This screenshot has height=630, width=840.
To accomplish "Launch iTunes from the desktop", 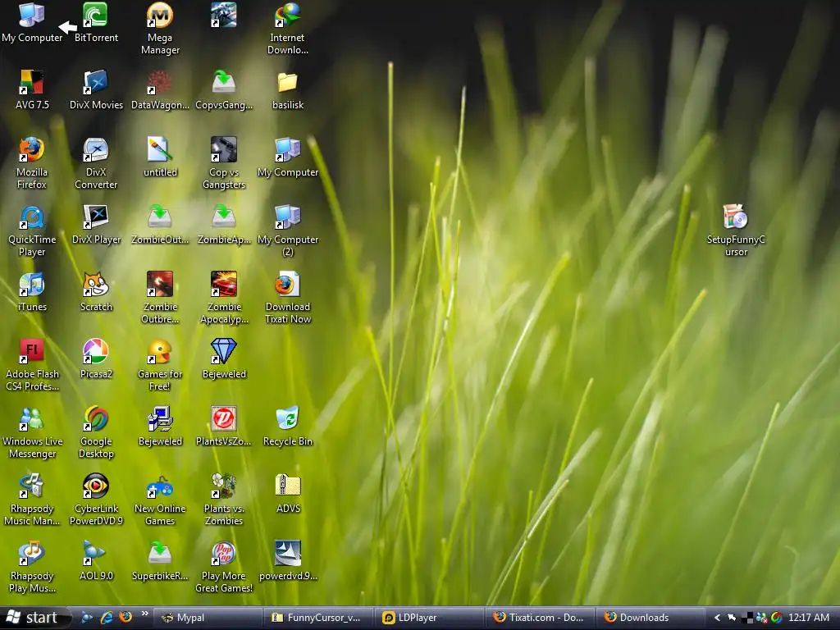I will (x=32, y=292).
